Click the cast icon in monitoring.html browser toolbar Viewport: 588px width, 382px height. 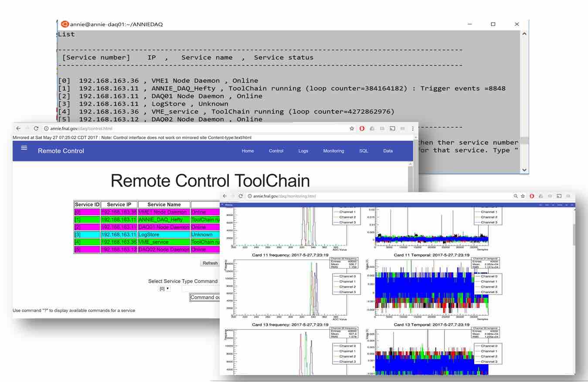point(559,196)
